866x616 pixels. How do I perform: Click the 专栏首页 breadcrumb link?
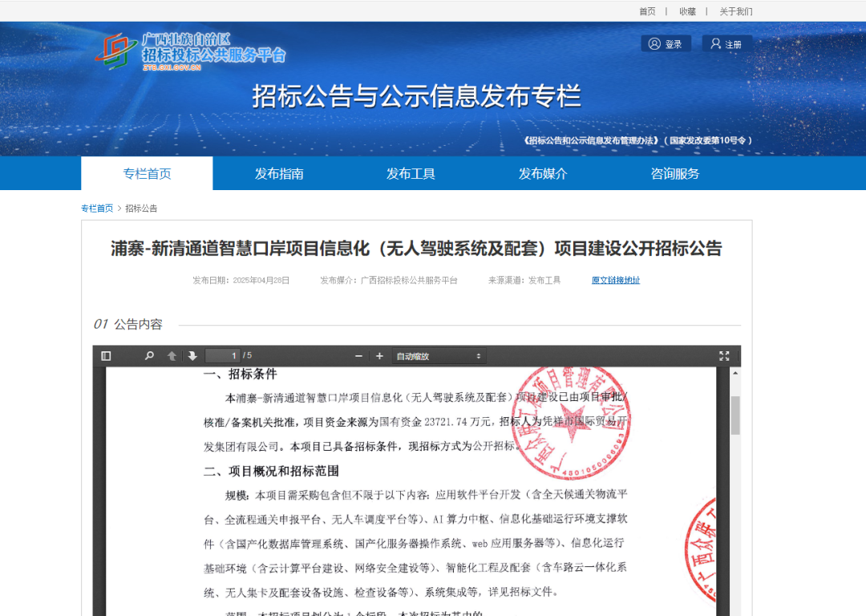(97, 209)
